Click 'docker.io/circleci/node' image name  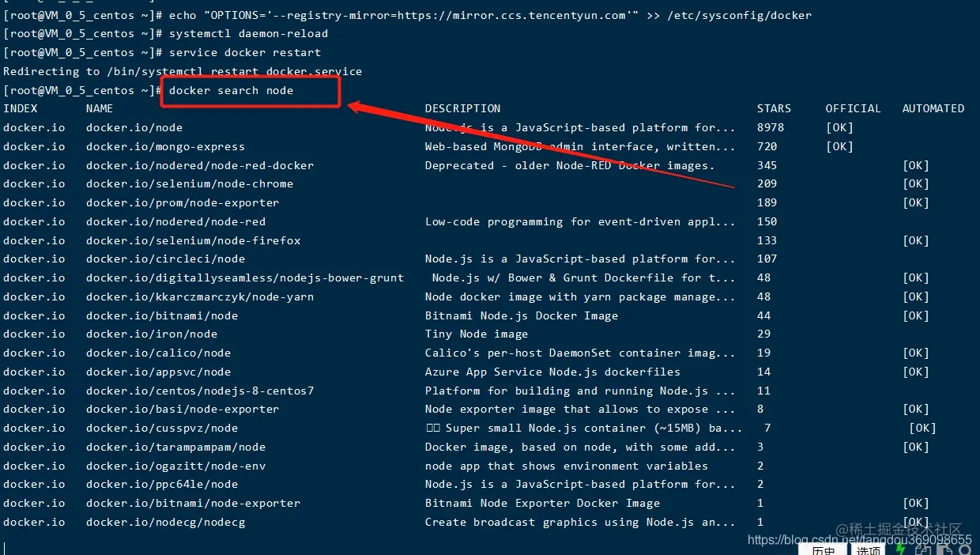(165, 259)
